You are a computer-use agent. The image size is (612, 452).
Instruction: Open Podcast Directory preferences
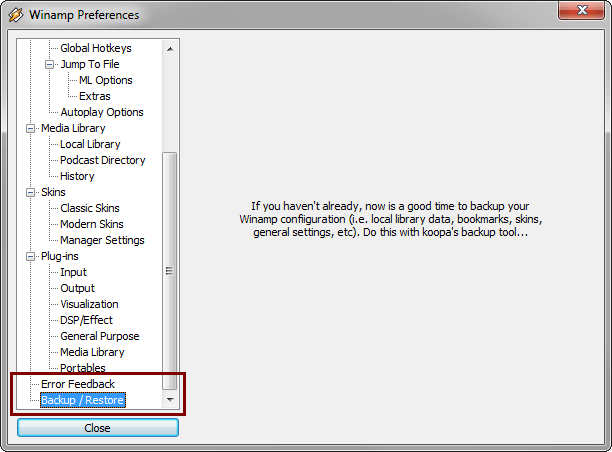pyautogui.click(x=102, y=160)
